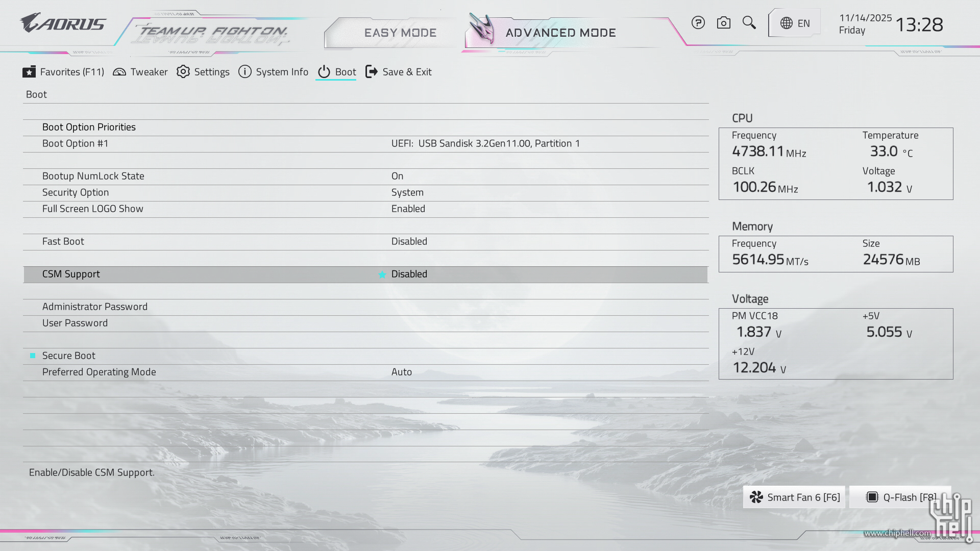The image size is (980, 551).
Task: Click the Favorites star folder icon
Action: (x=29, y=72)
